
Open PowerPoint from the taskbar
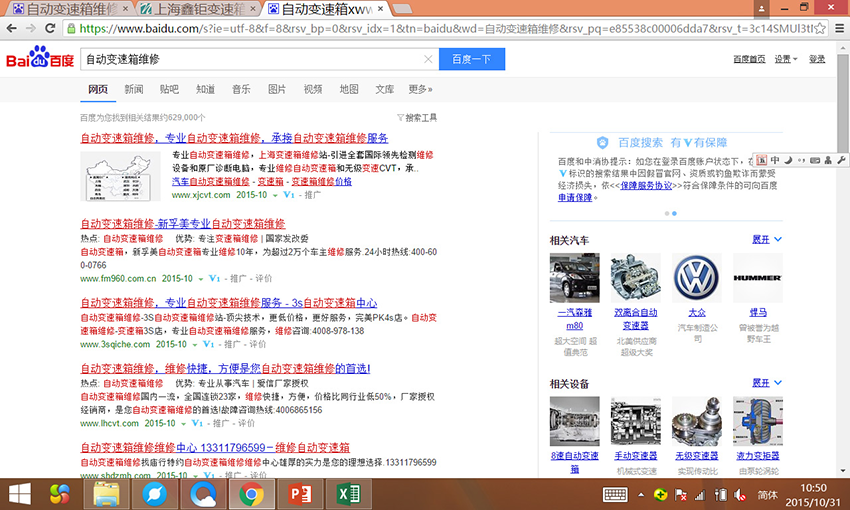[x=300, y=493]
